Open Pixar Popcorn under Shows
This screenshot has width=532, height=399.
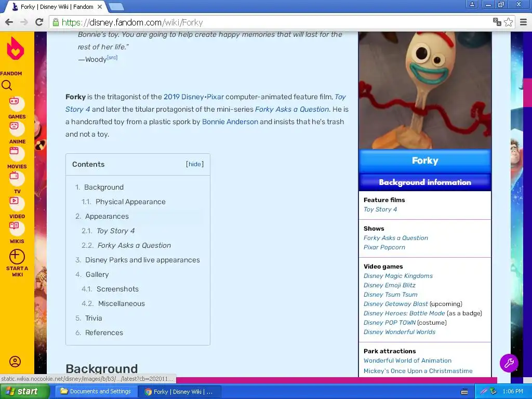click(384, 247)
